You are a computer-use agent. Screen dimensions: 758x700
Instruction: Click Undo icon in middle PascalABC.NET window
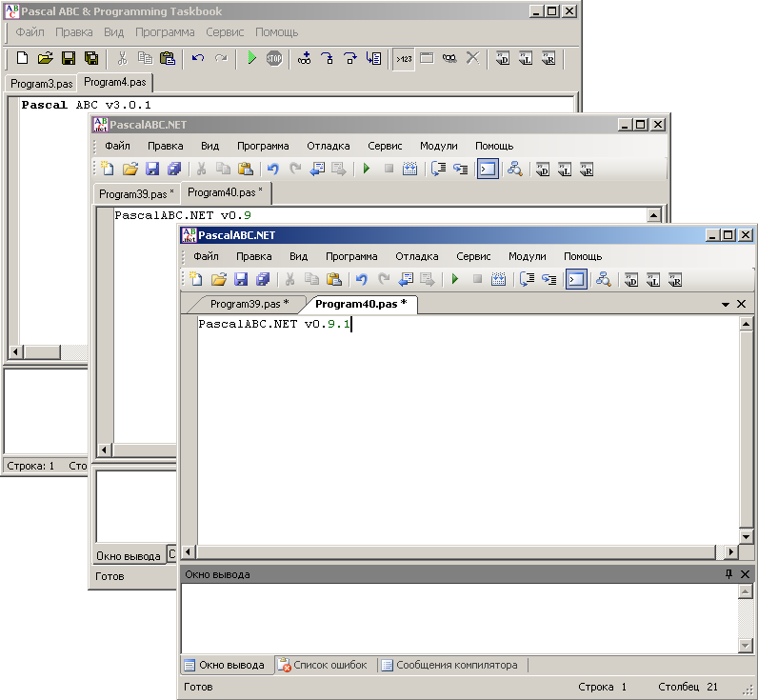click(273, 169)
